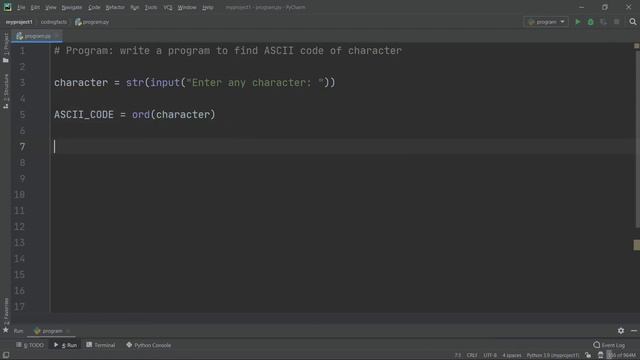Screen dimensions: 640x360
Task: Click the ord function on line 5
Action: (x=141, y=115)
